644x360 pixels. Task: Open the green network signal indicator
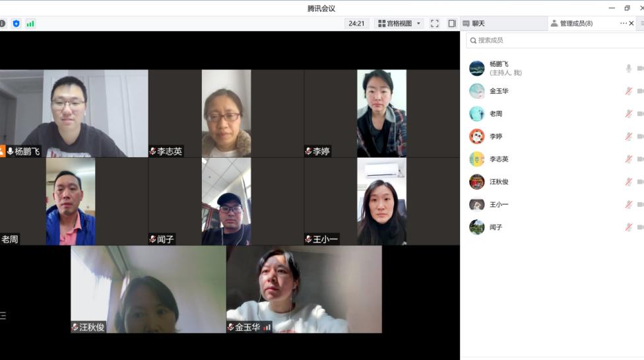(30, 24)
